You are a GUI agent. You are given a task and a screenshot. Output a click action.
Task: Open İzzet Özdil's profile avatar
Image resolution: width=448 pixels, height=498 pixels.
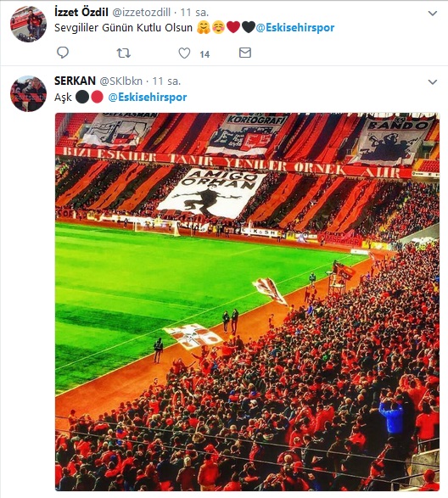pos(28,24)
